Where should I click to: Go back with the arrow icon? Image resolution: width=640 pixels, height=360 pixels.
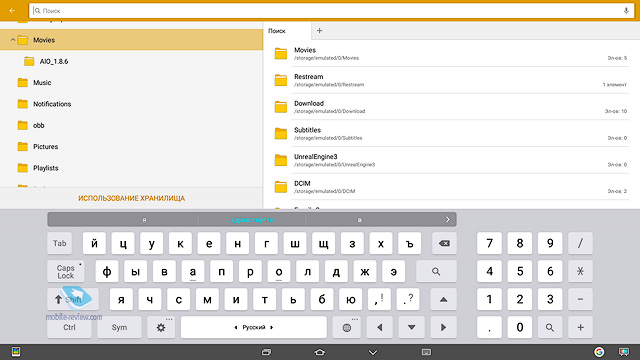tap(12, 11)
